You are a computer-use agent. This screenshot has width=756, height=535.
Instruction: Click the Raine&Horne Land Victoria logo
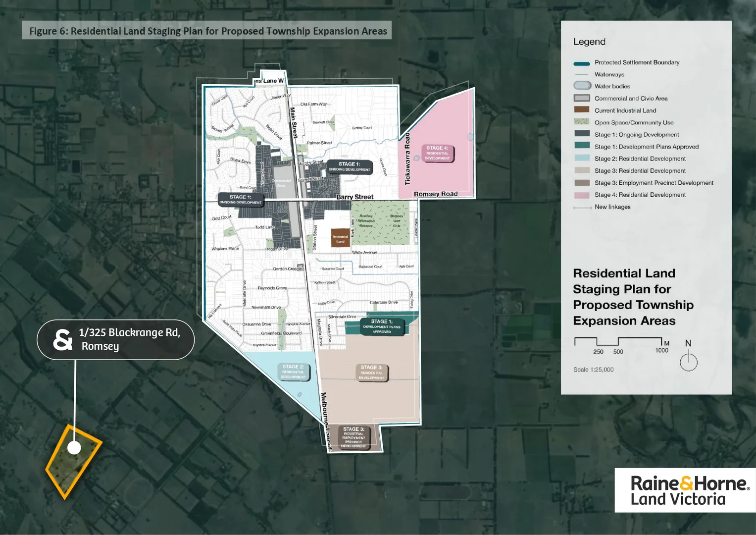685,490
